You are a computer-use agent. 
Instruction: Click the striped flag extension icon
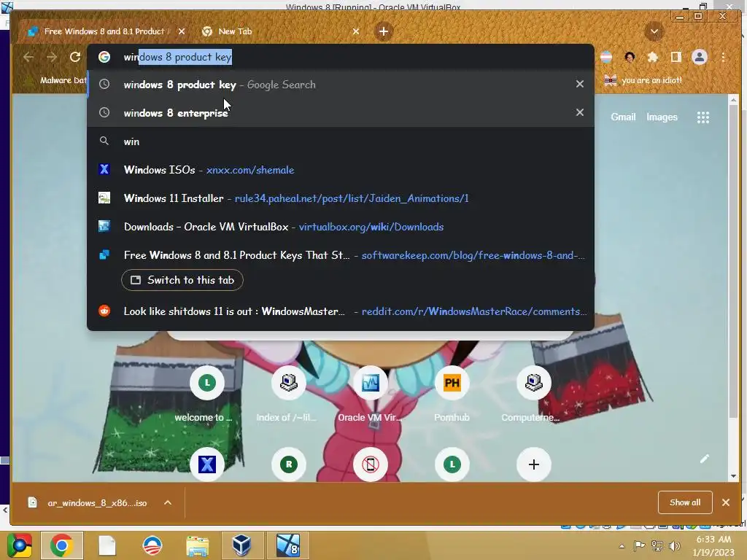(606, 57)
